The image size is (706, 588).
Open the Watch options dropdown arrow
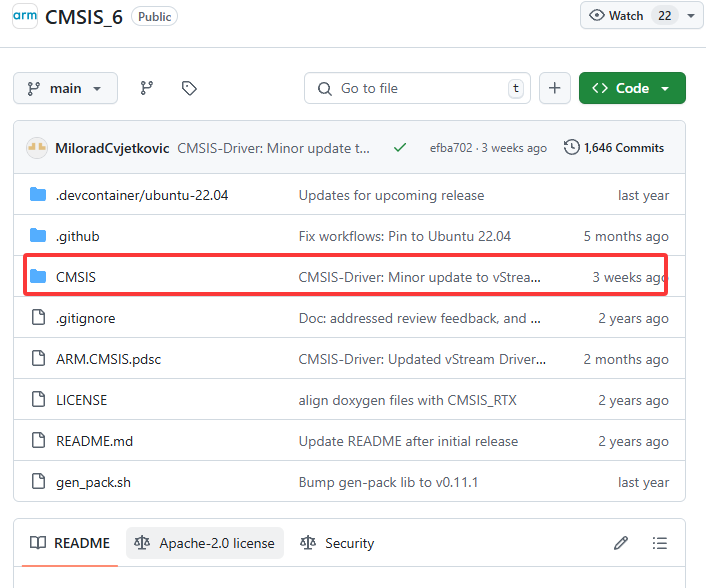(x=691, y=16)
